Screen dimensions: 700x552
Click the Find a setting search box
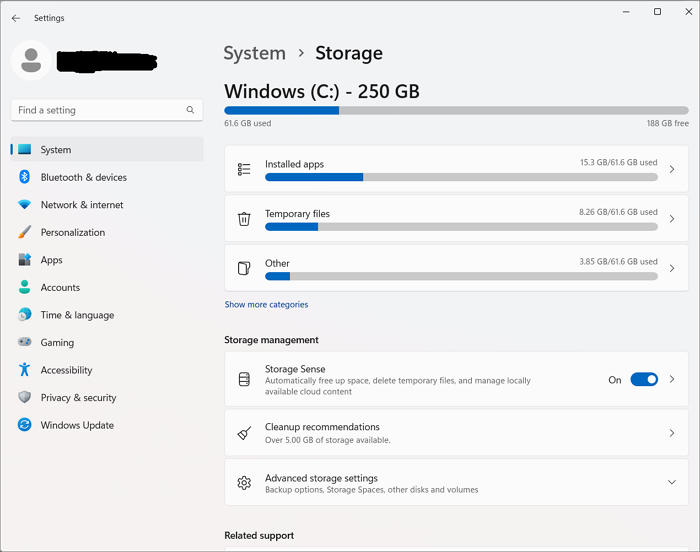coord(98,110)
